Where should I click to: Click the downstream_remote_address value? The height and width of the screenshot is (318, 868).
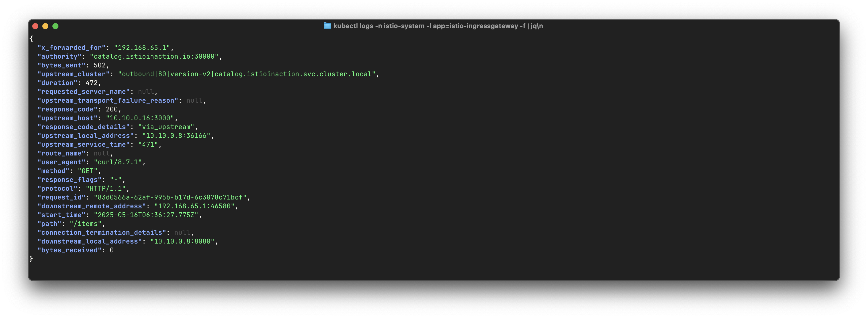(194, 206)
